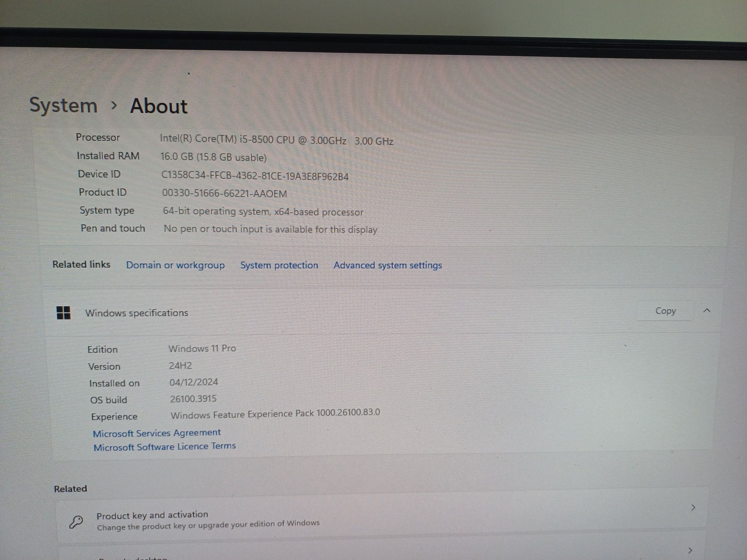The image size is (747, 560).
Task: Select the System type value 64-bit operating system
Action: tap(263, 212)
